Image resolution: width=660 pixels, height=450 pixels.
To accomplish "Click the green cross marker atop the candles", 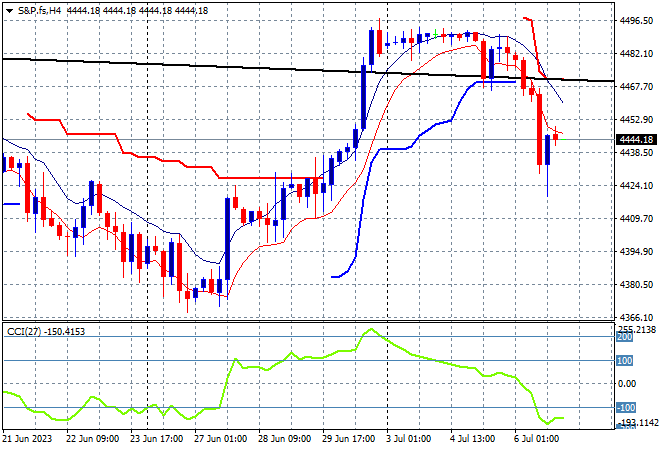I will pyautogui.click(x=435, y=33).
